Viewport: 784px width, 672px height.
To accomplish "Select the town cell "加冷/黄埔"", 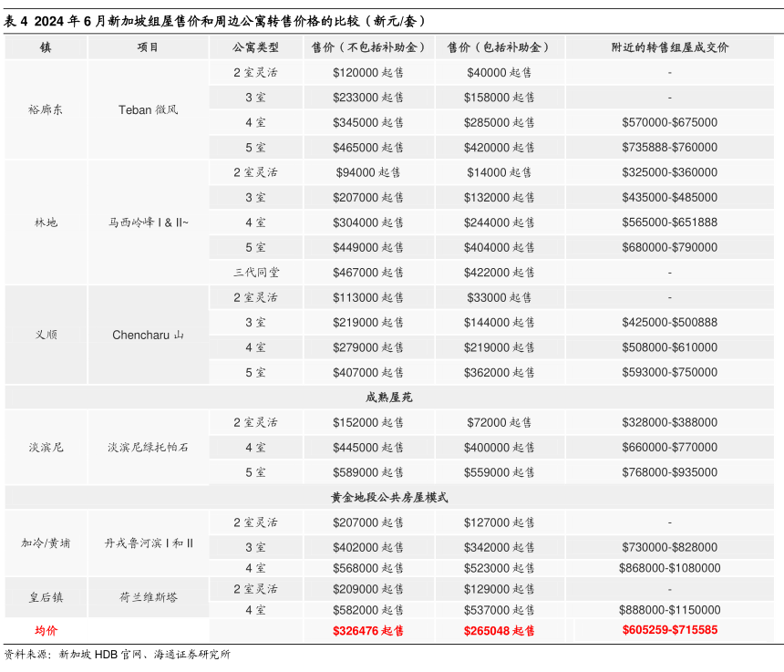I will [46, 543].
